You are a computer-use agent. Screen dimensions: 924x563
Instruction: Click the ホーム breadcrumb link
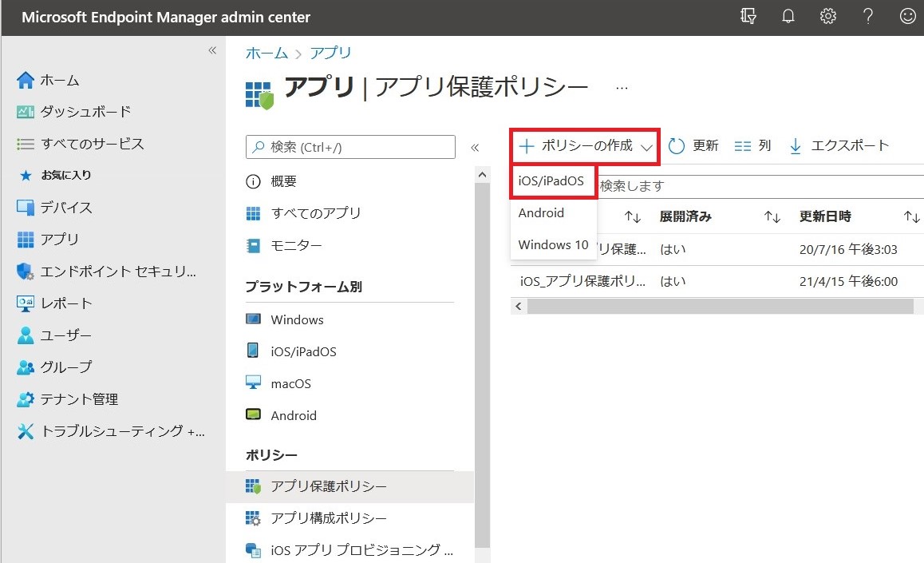pyautogui.click(x=267, y=53)
